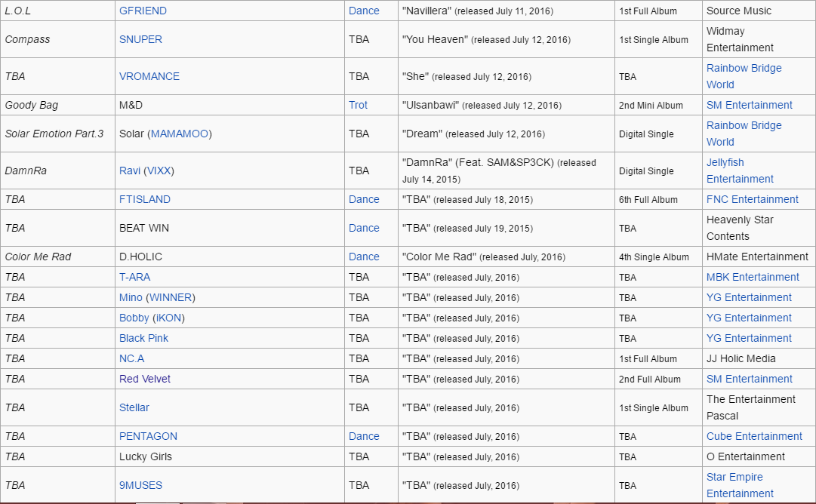Screen dimensions: 816x504
Task: Open SM Entertainment in Red Velvet row
Action: pos(749,379)
